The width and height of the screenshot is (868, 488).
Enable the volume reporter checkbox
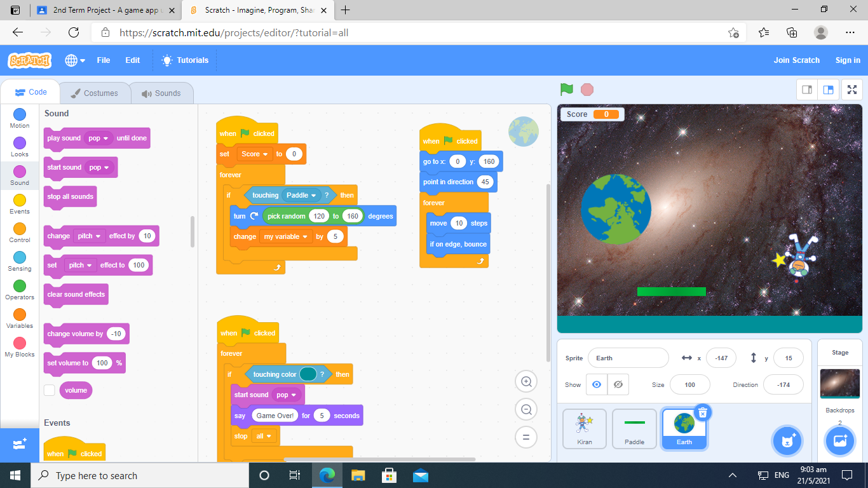click(50, 390)
